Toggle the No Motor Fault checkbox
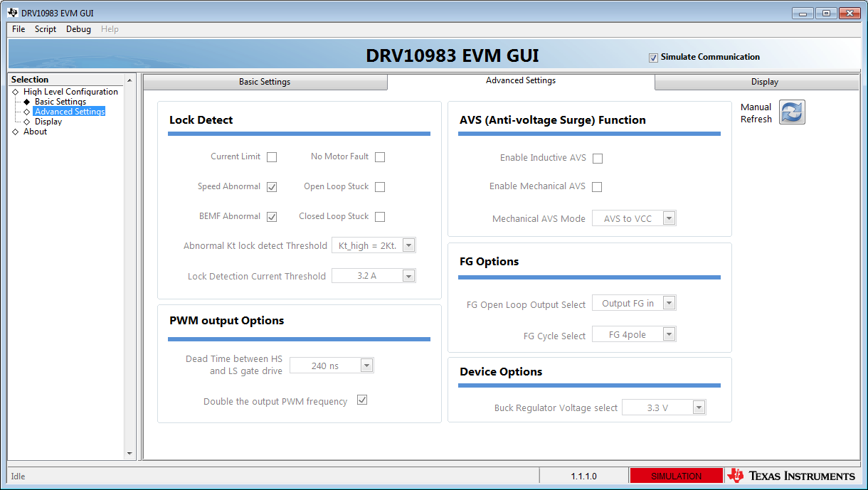 pyautogui.click(x=380, y=157)
